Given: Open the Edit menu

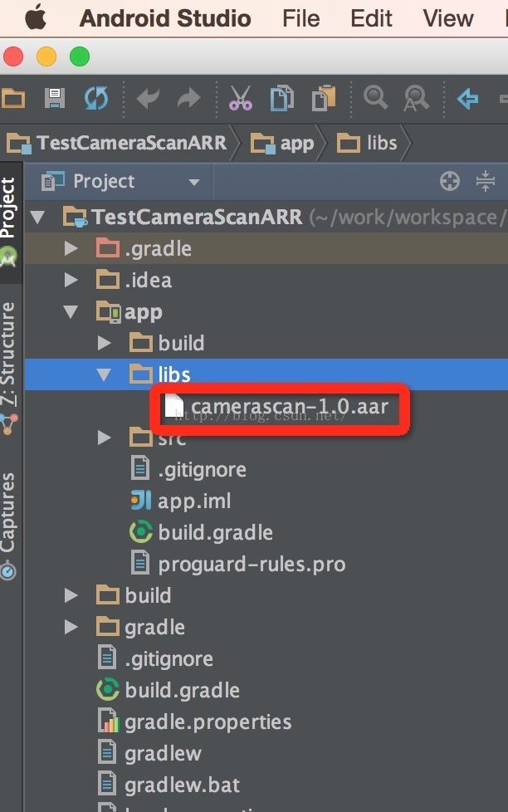Looking at the screenshot, I should (x=371, y=18).
